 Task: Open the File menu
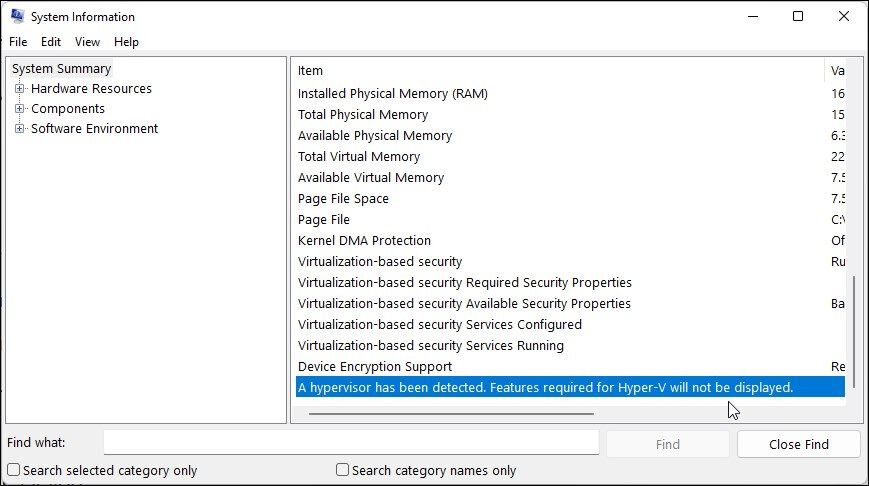[x=18, y=42]
